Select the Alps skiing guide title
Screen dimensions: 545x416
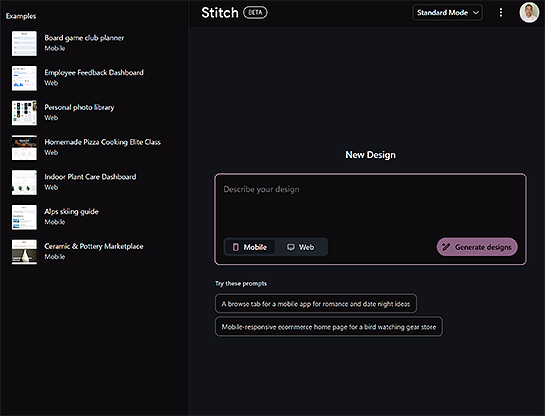[x=71, y=212]
